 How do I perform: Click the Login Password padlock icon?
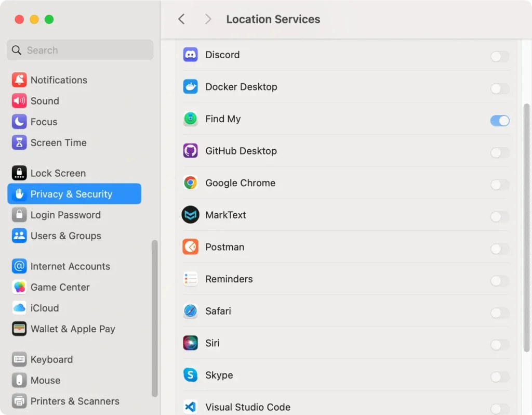point(19,215)
